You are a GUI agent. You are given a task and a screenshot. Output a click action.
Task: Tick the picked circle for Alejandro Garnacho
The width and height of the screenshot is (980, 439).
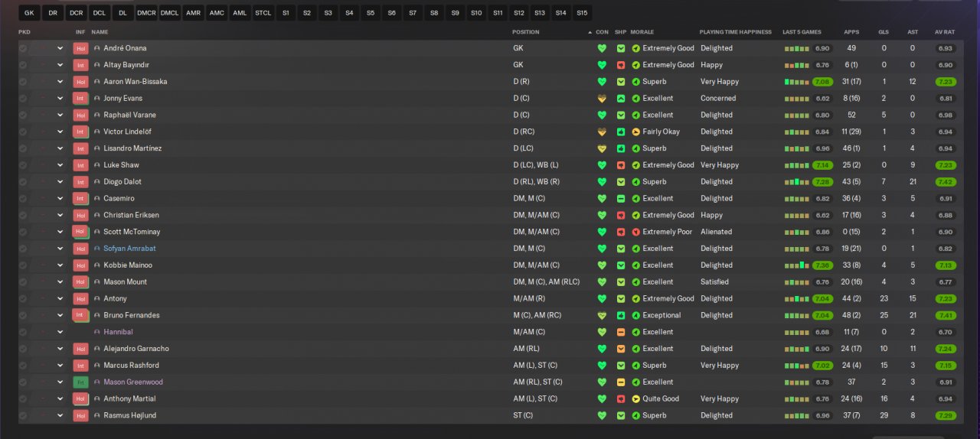(x=23, y=349)
